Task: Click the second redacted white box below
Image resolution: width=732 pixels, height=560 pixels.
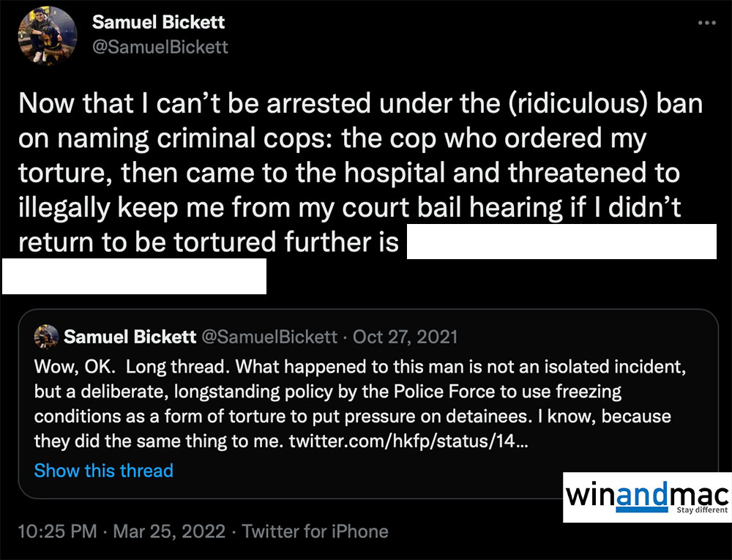Action: (x=134, y=276)
